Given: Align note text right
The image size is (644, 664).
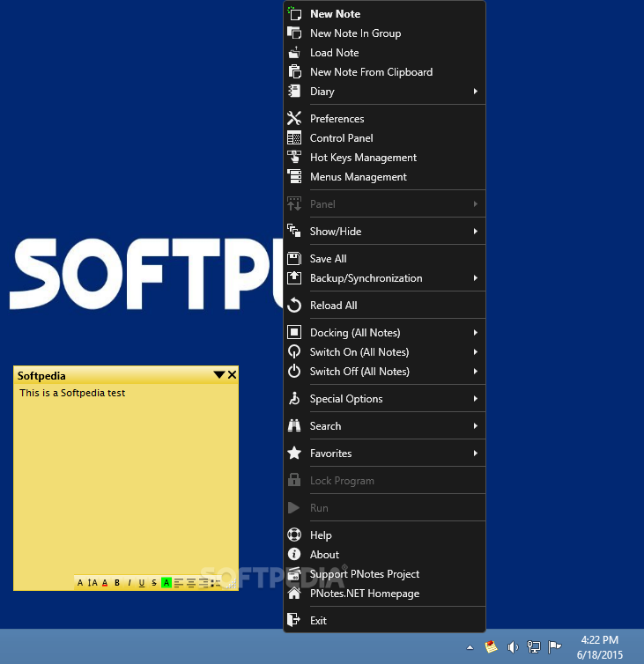Looking at the screenshot, I should 204,583.
